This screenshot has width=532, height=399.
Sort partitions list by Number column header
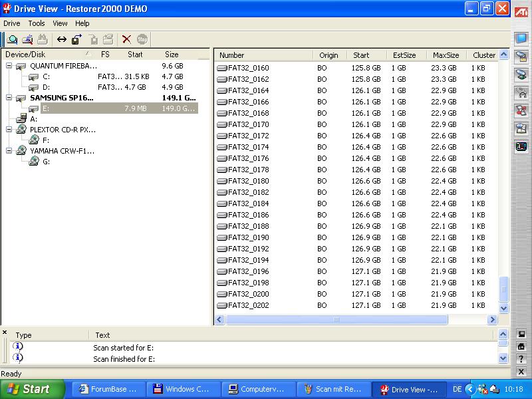pos(263,55)
